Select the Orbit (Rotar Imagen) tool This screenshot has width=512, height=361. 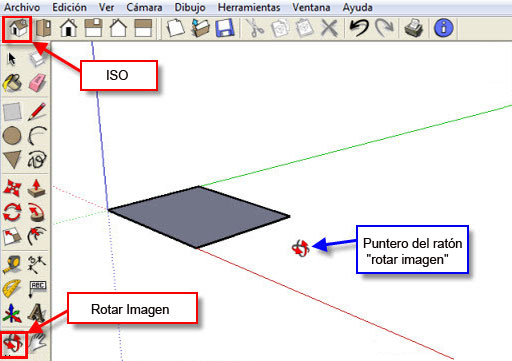click(x=13, y=343)
